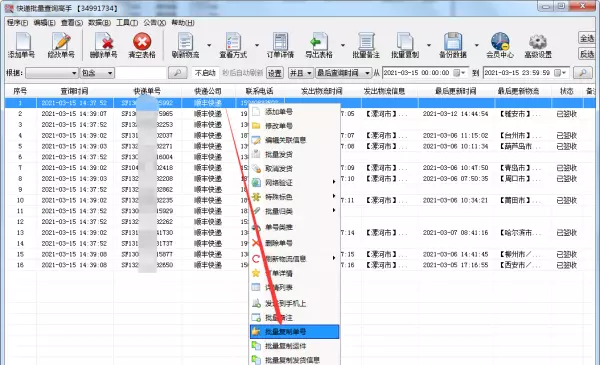Expand the 根据 field dropdown
The width and height of the screenshot is (600, 365).
coord(52,73)
